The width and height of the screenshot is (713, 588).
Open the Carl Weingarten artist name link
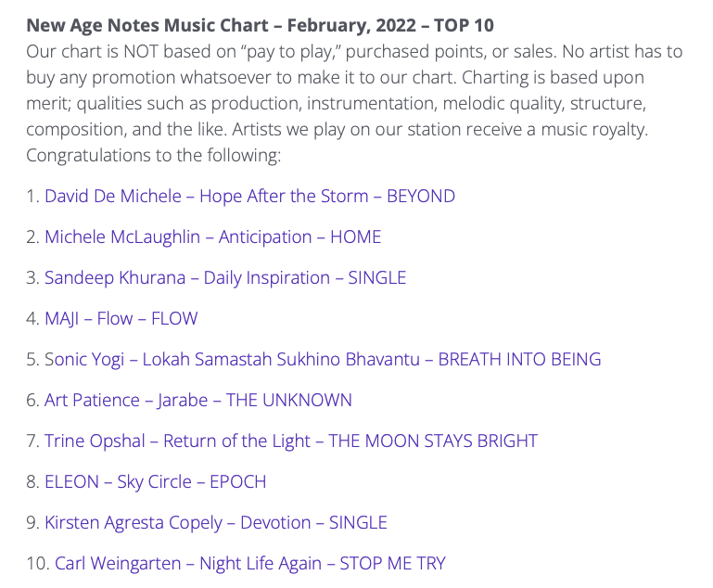point(118,564)
